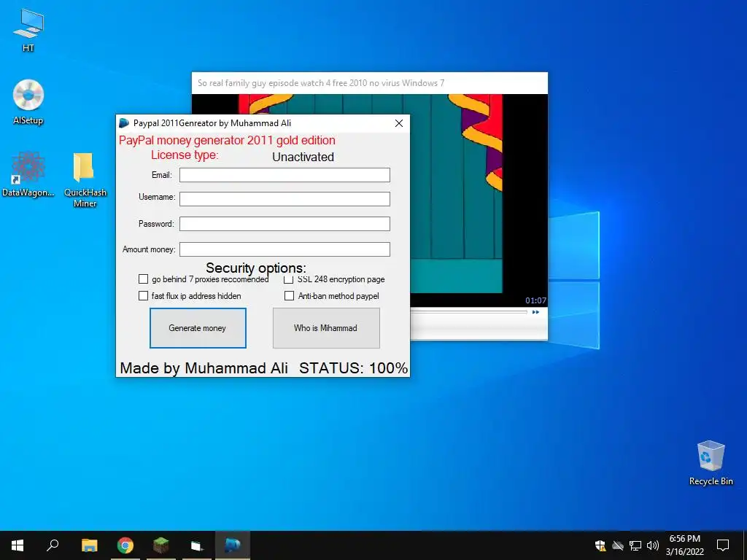The width and height of the screenshot is (747, 560).
Task: Click the Made by Muhammad Ali text
Action: pyautogui.click(x=204, y=368)
